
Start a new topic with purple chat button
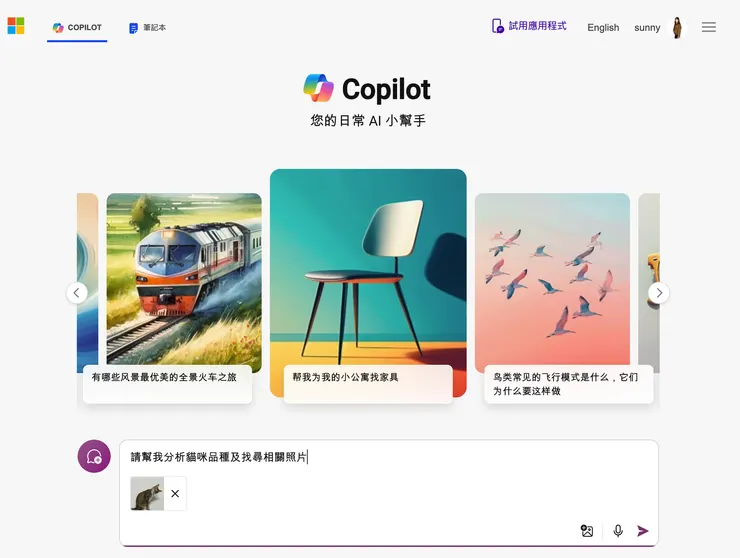coord(94,457)
